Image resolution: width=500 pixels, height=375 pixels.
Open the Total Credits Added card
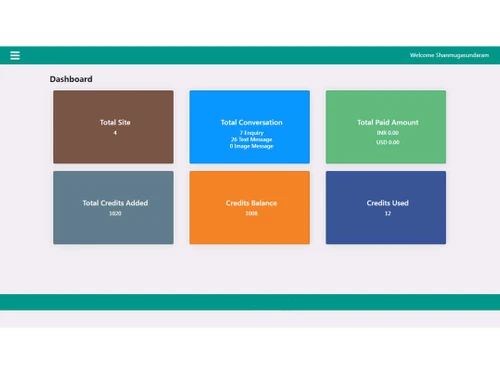[113, 207]
